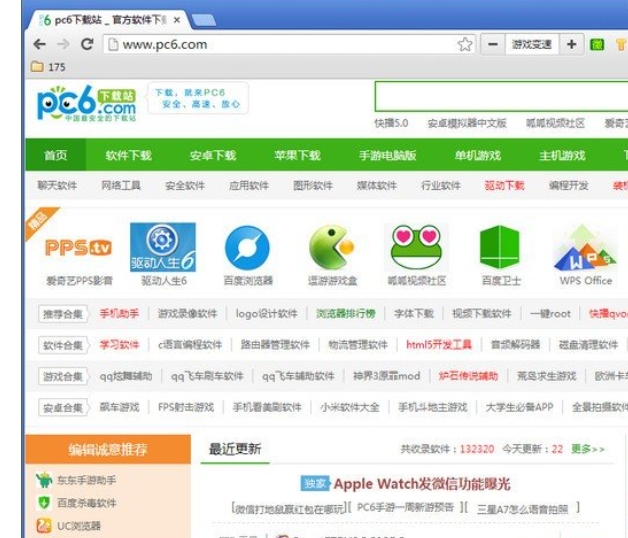This screenshot has width=628, height=538.
Task: Reload the page with the refresh icon
Action: pyautogui.click(x=87, y=44)
